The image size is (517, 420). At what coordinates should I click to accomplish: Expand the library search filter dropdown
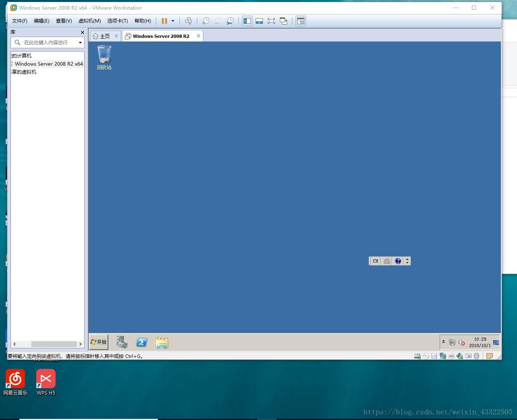click(x=80, y=42)
